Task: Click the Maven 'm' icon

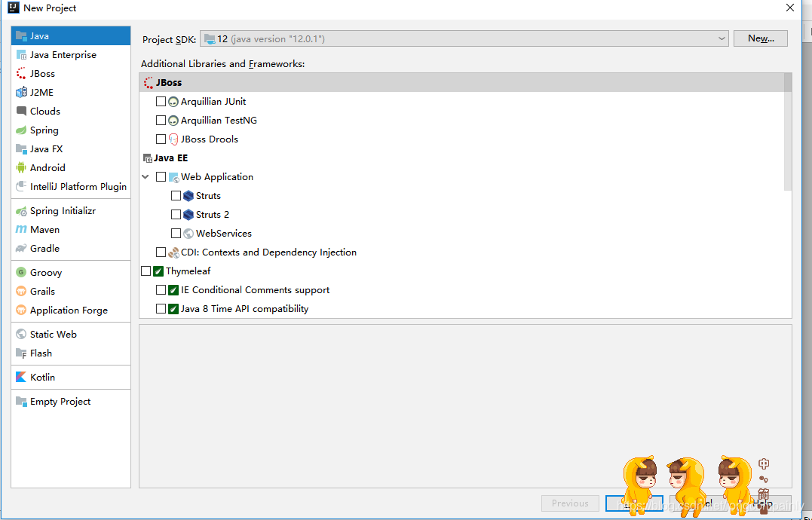Action: pyautogui.click(x=21, y=230)
